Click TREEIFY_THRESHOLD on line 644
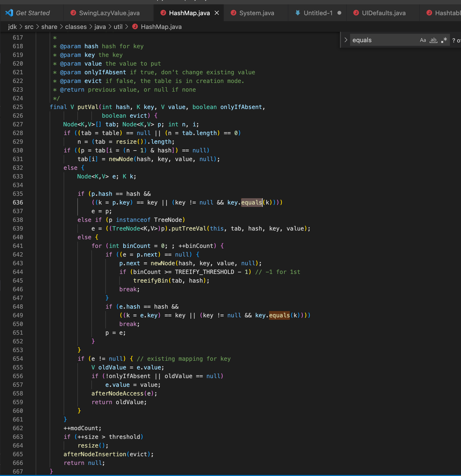 coord(204,272)
